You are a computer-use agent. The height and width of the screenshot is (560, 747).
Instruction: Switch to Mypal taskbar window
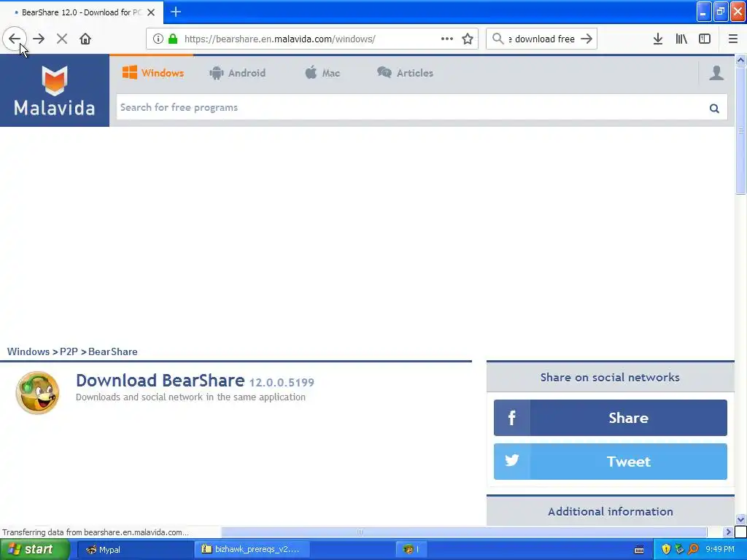pos(134,550)
